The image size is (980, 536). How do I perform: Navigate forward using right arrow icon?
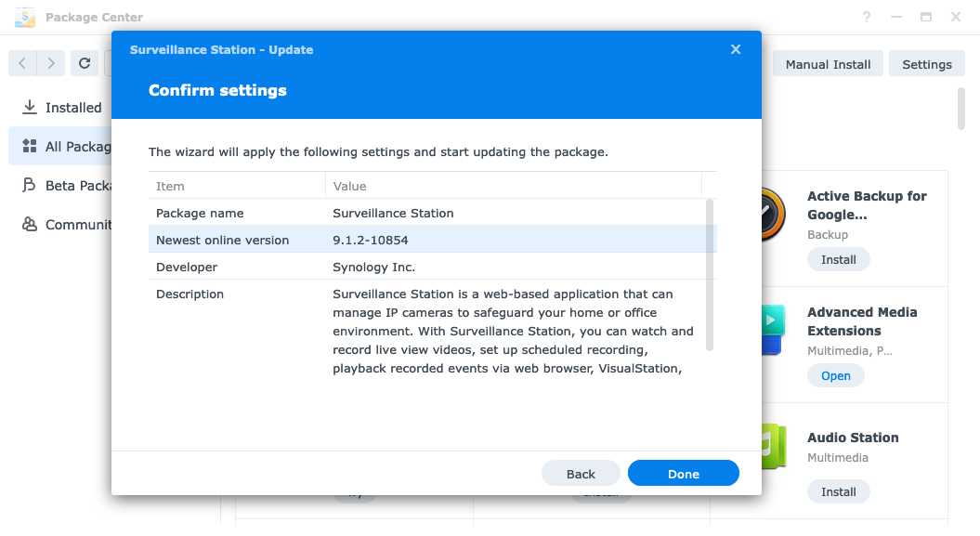point(51,63)
